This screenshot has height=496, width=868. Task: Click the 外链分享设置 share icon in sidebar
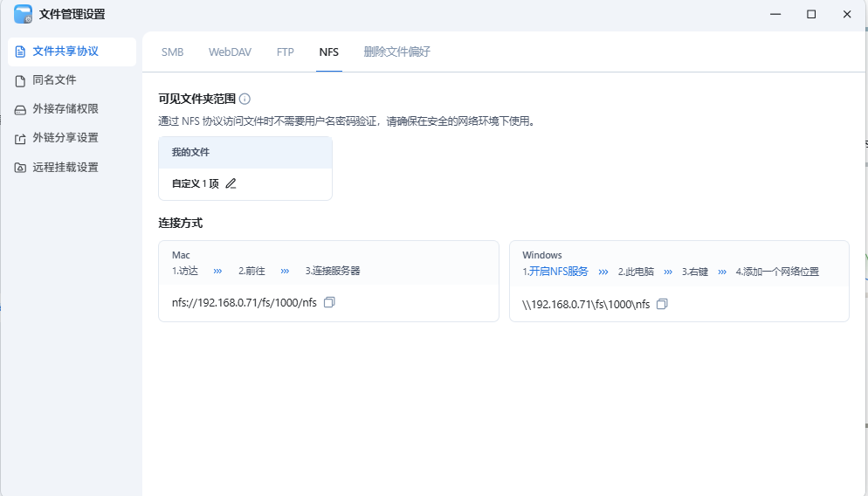[x=20, y=139]
